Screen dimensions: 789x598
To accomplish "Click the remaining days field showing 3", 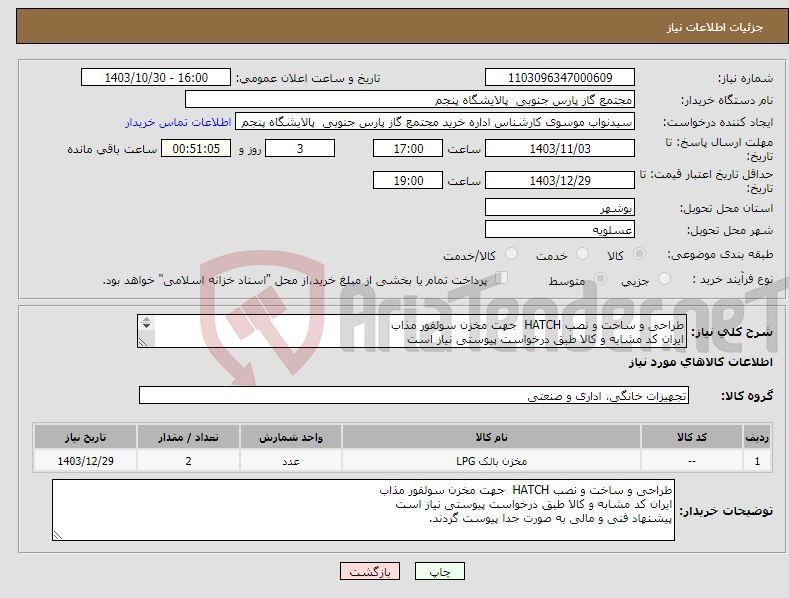I will pos(300,148).
